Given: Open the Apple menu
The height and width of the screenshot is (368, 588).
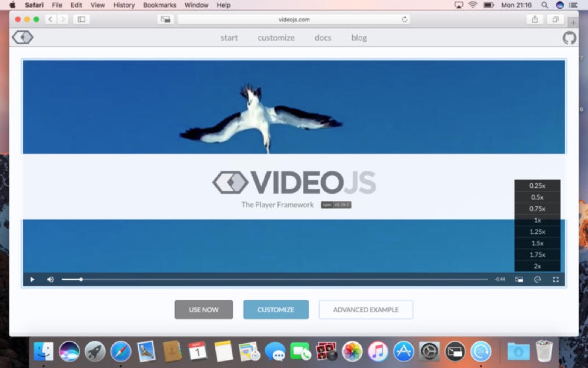Looking at the screenshot, I should coord(13,5).
